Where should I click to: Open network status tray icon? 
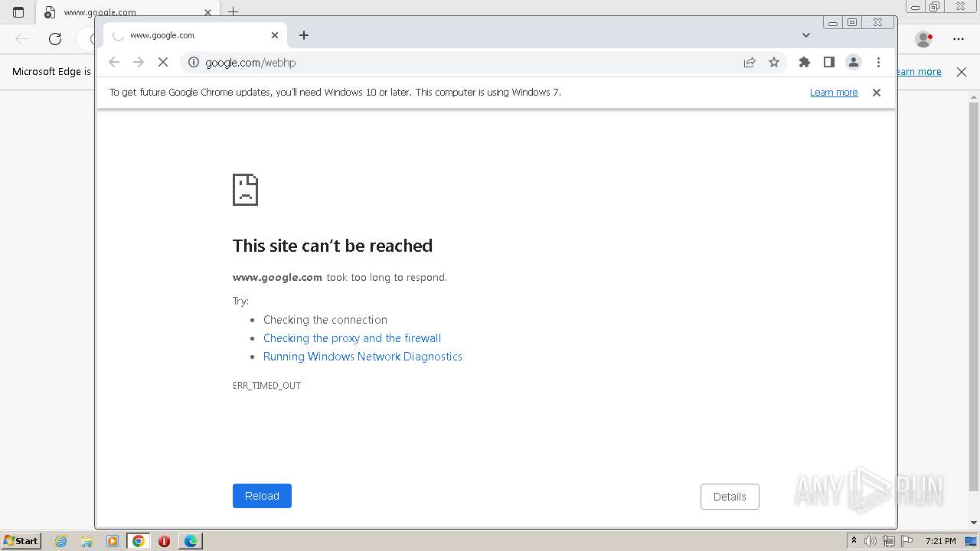pos(889,541)
